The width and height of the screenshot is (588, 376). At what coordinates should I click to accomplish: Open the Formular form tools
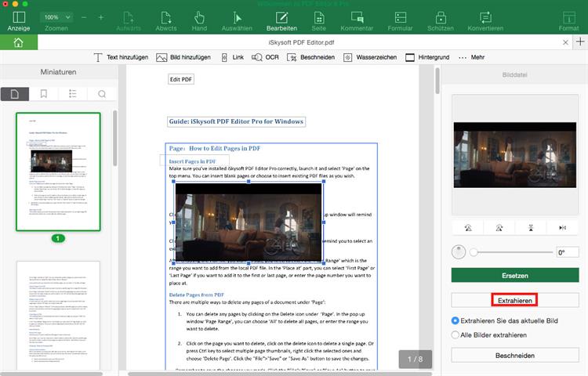(x=400, y=21)
